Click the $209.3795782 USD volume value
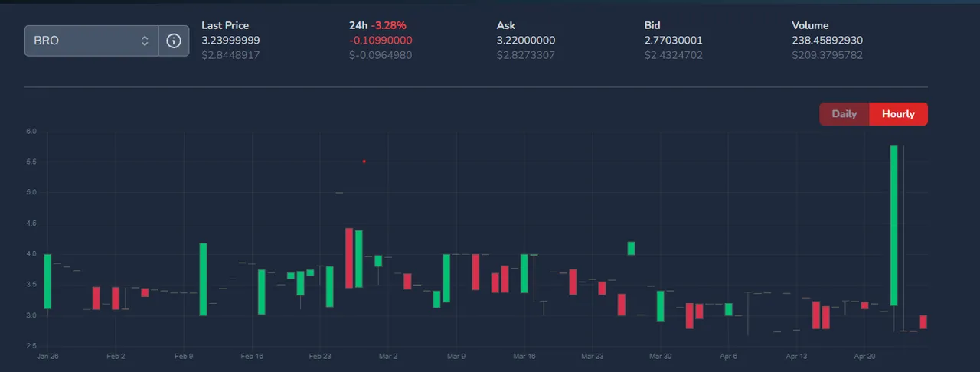Image resolution: width=980 pixels, height=372 pixels. [828, 55]
